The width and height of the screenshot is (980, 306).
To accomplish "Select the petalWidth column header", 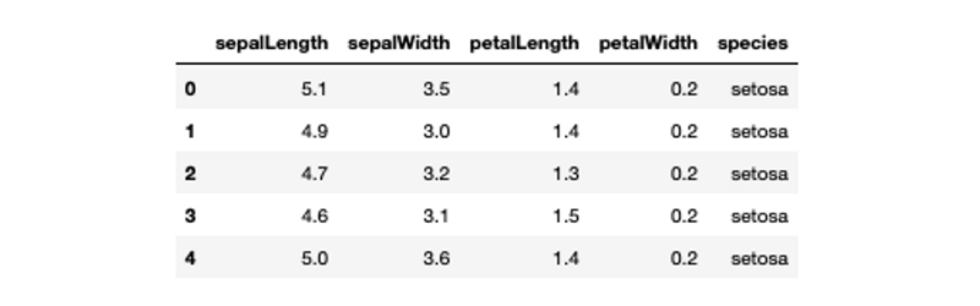I will point(647,43).
